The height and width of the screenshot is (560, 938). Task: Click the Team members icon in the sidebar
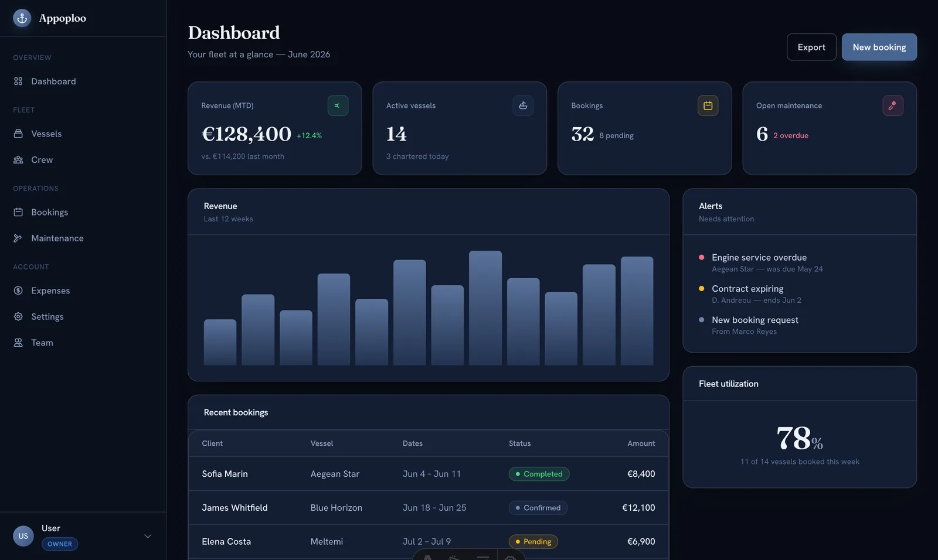coord(18,343)
